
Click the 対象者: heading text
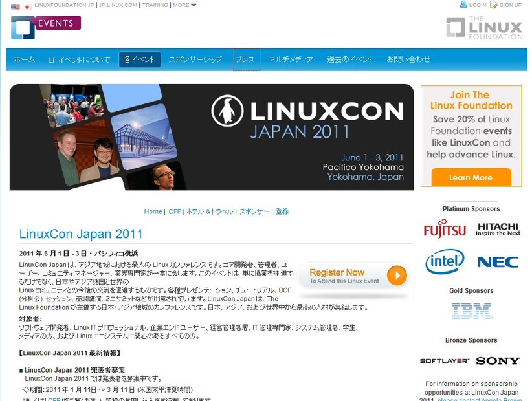point(30,319)
